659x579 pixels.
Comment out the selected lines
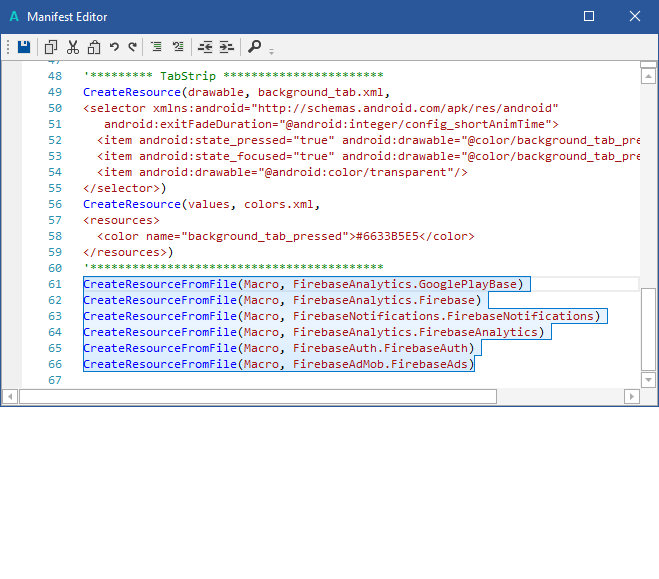[x=156, y=47]
